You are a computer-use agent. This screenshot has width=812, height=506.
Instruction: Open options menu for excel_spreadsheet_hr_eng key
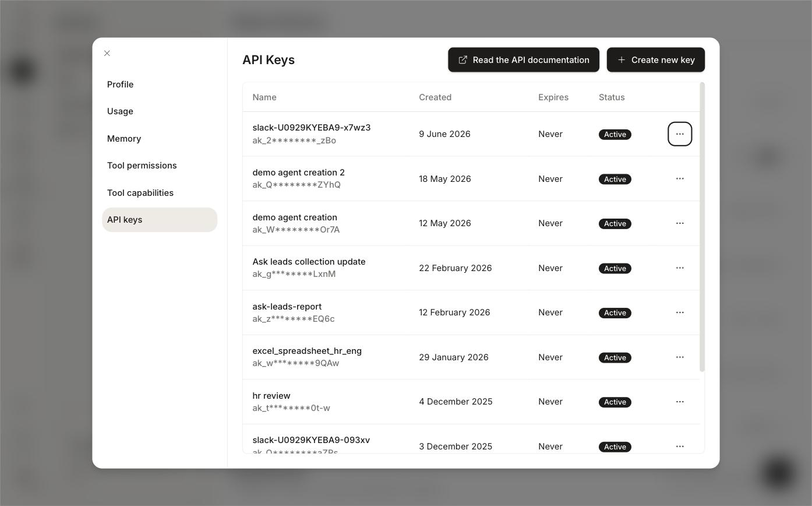[680, 357]
